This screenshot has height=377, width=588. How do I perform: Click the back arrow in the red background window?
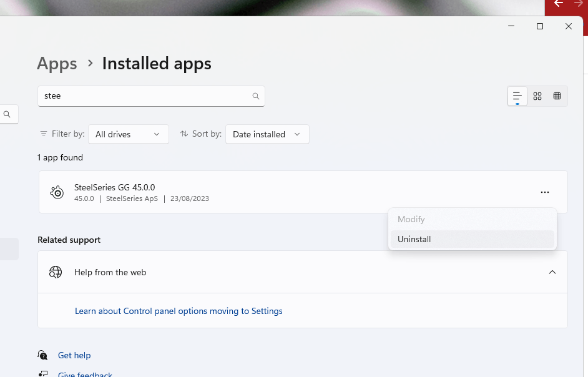559,3
